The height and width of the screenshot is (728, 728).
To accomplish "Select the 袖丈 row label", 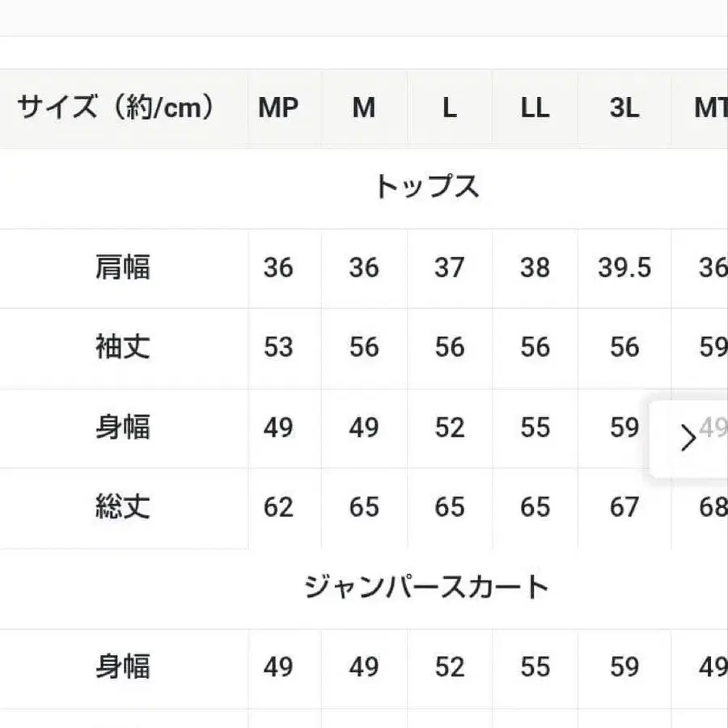I will 123,348.
